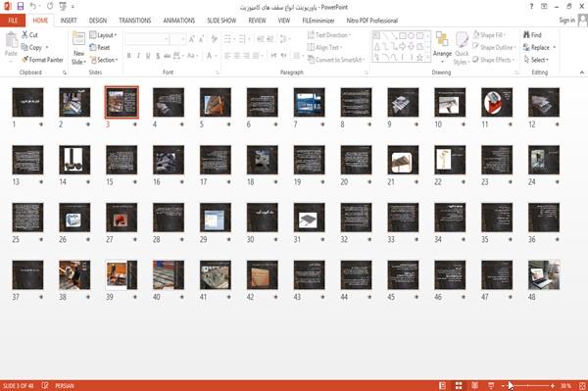Click the Reading View icon in status bar

(474, 385)
